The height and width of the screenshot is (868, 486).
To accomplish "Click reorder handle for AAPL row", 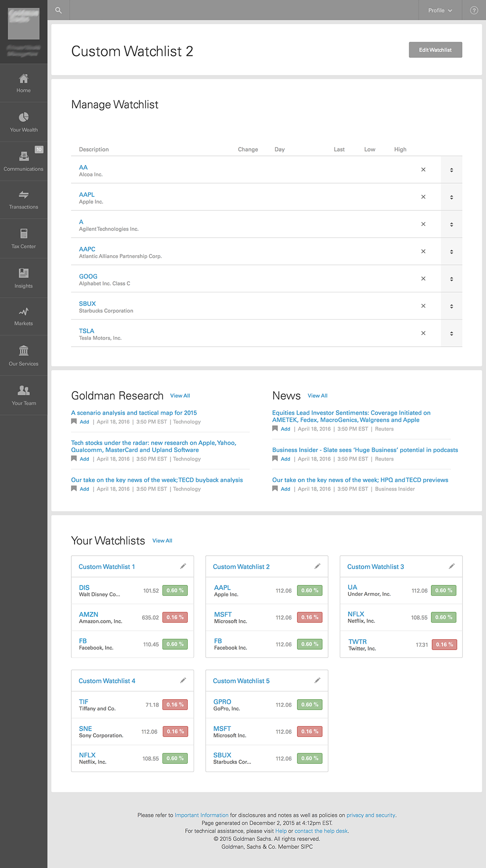I will (x=452, y=197).
